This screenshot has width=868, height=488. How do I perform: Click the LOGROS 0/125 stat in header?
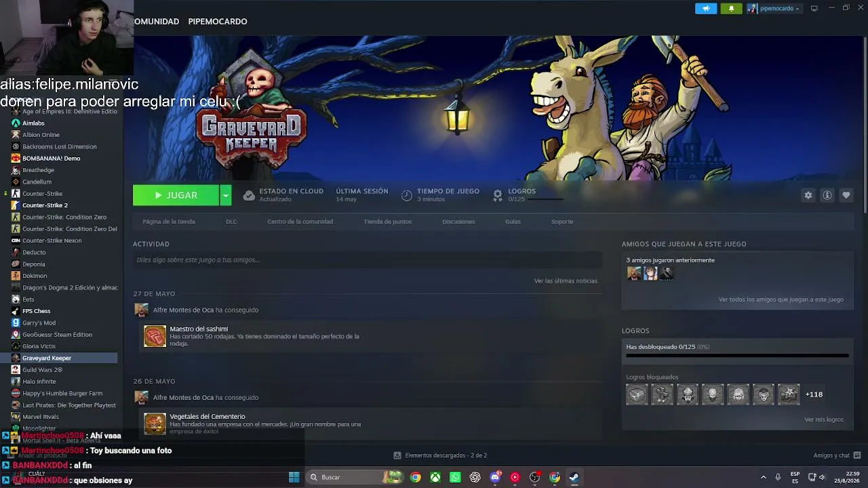point(528,195)
